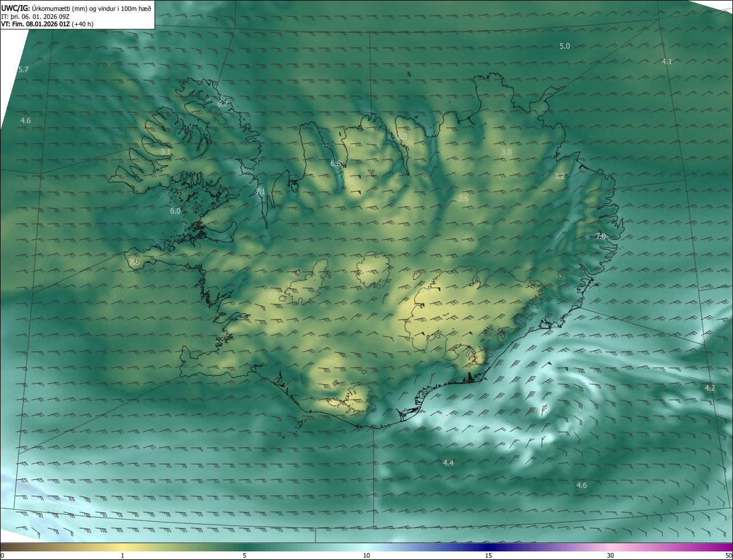Click the 4.2 value label on the map

710,388
